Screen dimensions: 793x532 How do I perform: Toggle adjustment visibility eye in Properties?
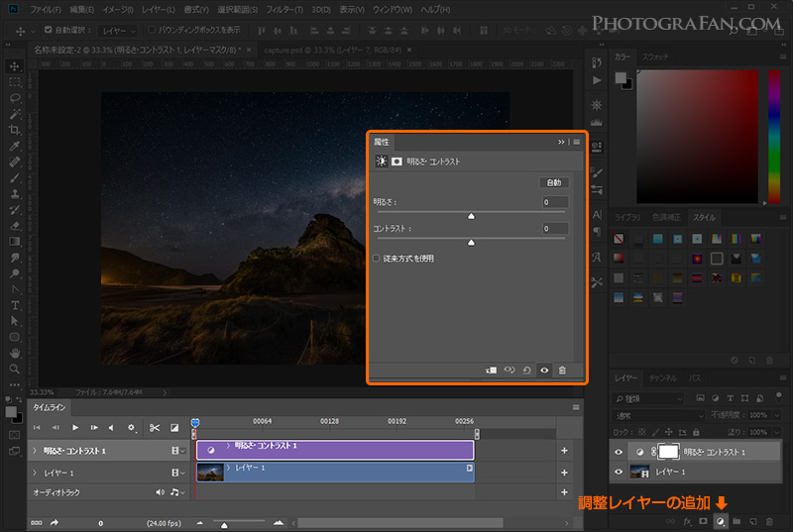[x=544, y=371]
